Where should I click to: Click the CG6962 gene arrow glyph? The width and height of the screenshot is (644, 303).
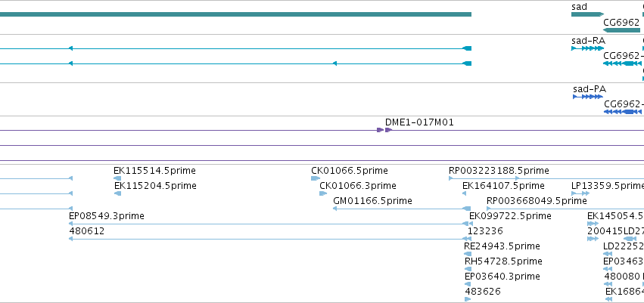621,30
